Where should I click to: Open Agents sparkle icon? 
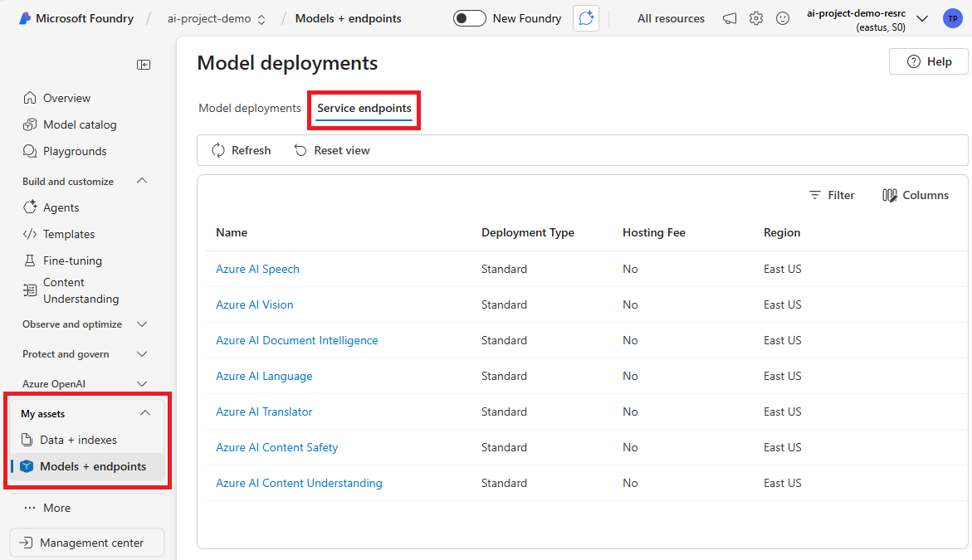pyautogui.click(x=30, y=207)
